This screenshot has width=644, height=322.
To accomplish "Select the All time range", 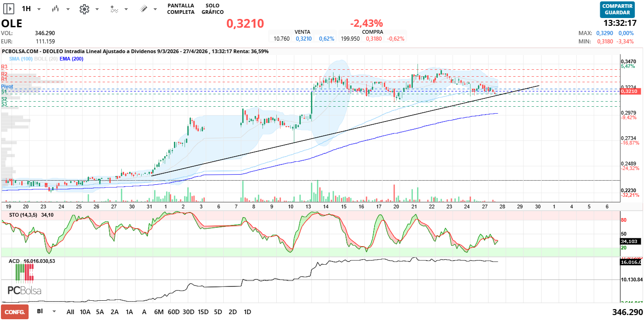I will point(70,312).
